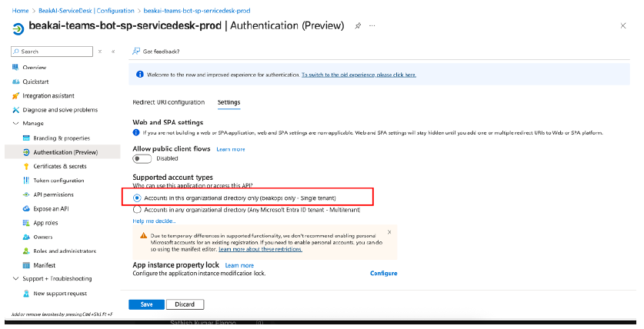Click the expand chevron next to sidebar search
Image resolution: width=644 pixels, height=329 pixels.
click(100, 52)
